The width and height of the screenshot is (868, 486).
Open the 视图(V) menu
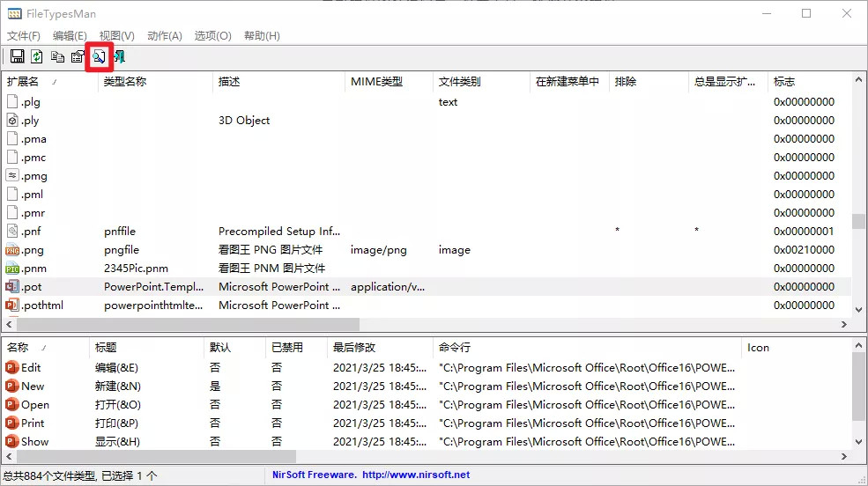(x=117, y=36)
